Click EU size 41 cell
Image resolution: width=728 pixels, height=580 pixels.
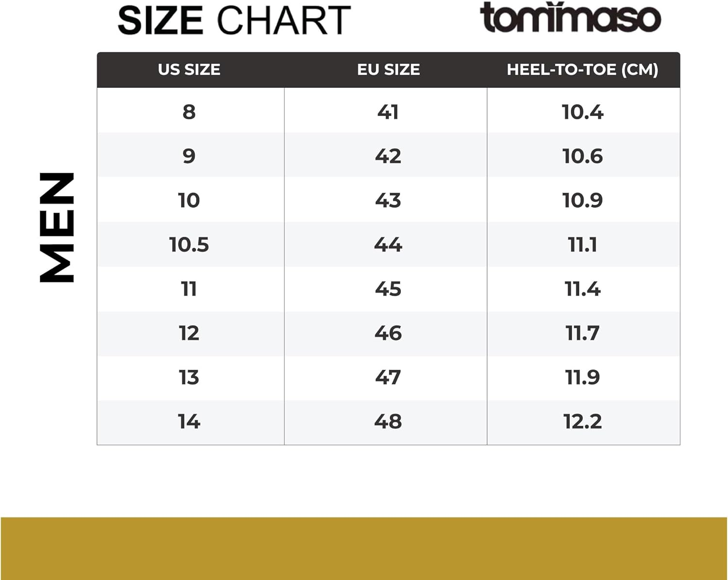[388, 112]
